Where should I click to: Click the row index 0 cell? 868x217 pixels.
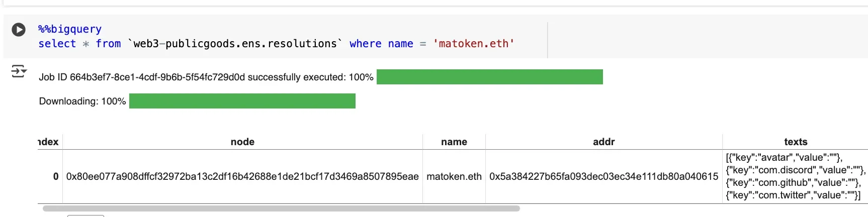pyautogui.click(x=55, y=177)
